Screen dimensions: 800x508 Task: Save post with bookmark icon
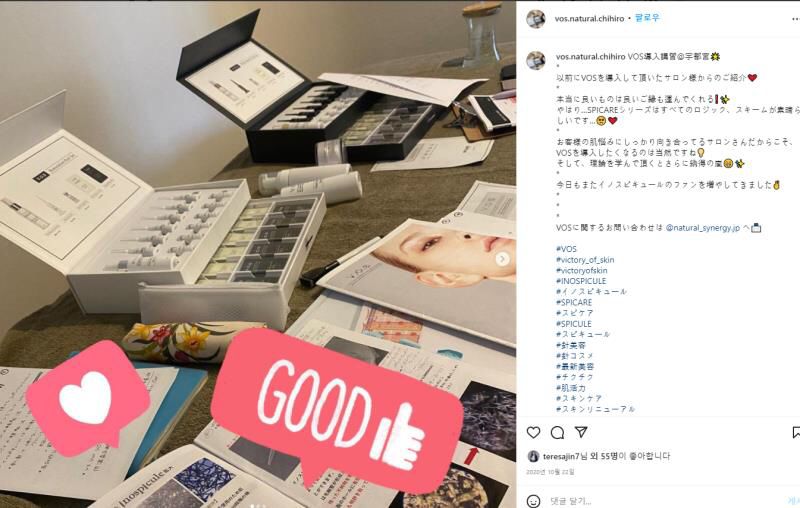pos(796,433)
